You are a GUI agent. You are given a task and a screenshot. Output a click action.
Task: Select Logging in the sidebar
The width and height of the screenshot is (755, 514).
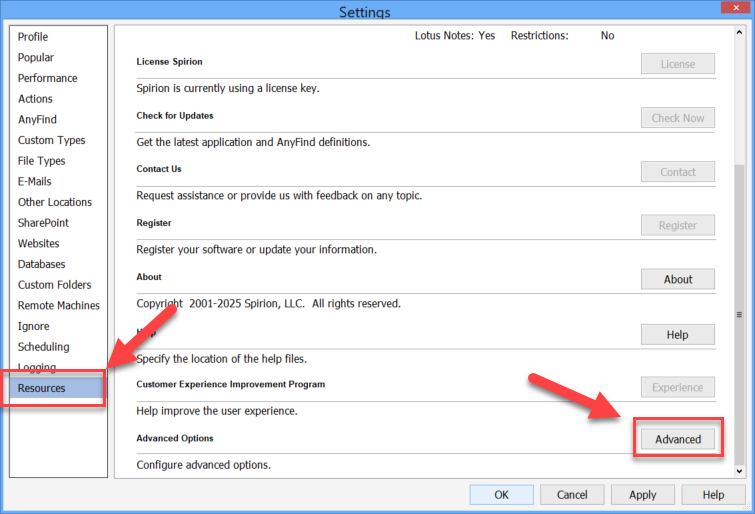point(37,367)
